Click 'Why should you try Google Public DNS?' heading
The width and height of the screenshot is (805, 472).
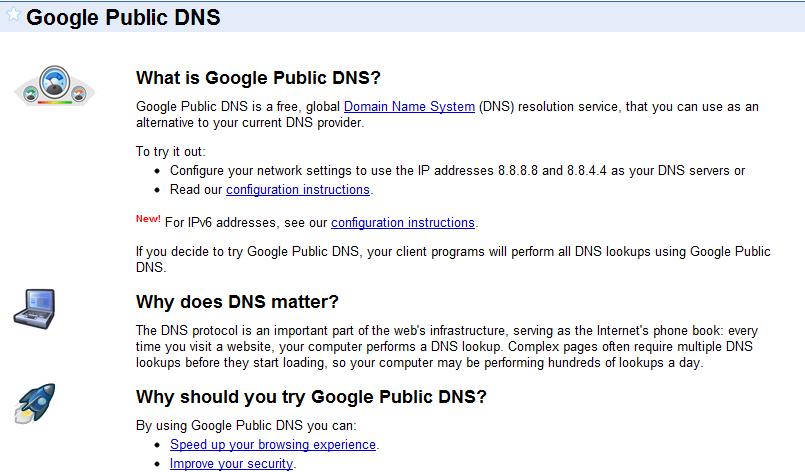point(311,397)
